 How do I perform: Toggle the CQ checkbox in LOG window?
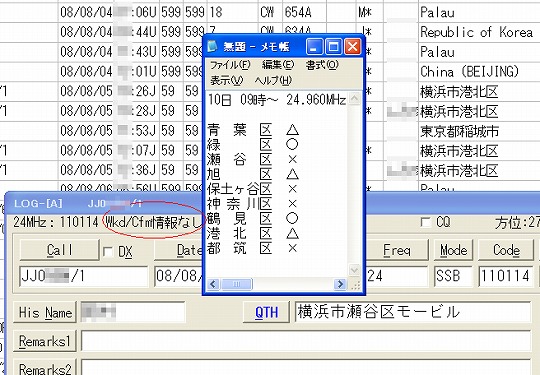426,222
